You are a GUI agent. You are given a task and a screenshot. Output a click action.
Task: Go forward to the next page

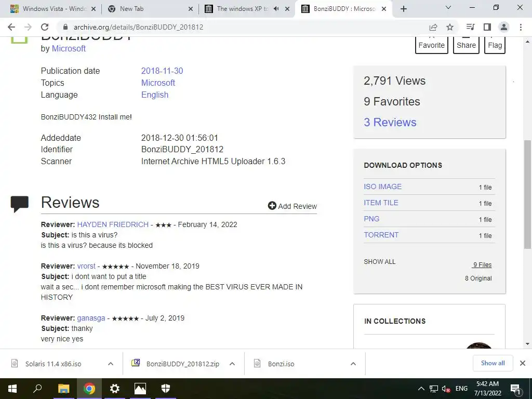click(28, 27)
